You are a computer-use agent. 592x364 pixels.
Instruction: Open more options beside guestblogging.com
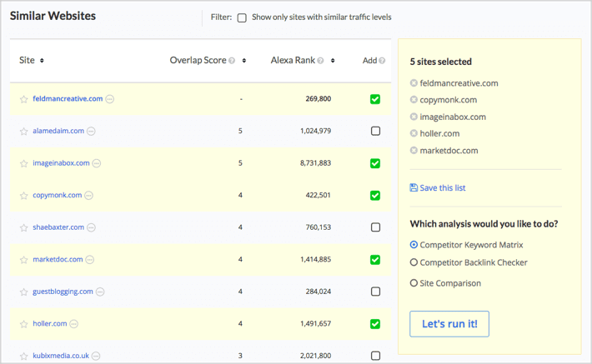(100, 292)
